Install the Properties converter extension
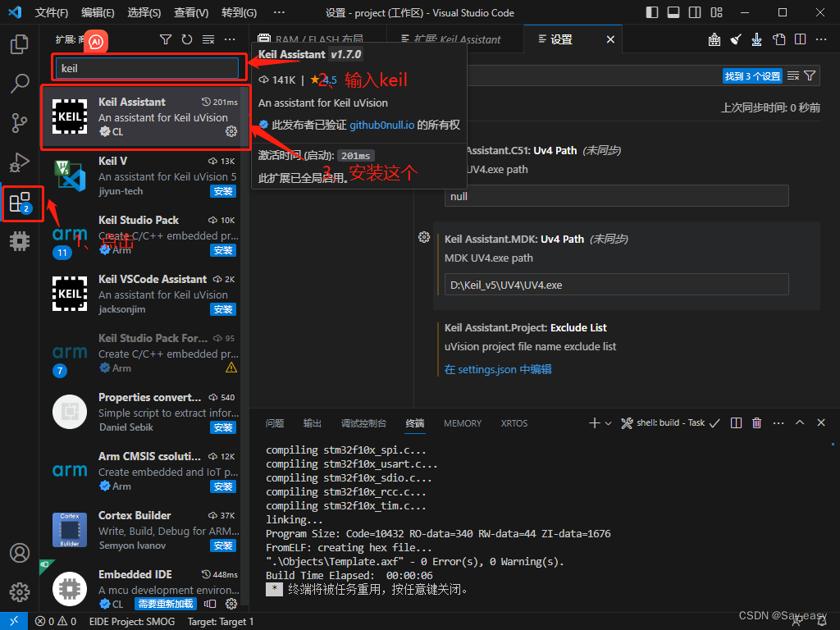The width and height of the screenshot is (840, 630). pyautogui.click(x=223, y=428)
